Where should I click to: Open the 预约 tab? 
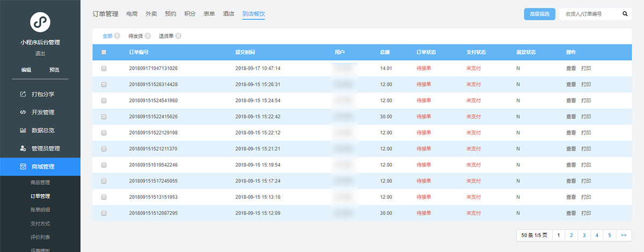[171, 14]
